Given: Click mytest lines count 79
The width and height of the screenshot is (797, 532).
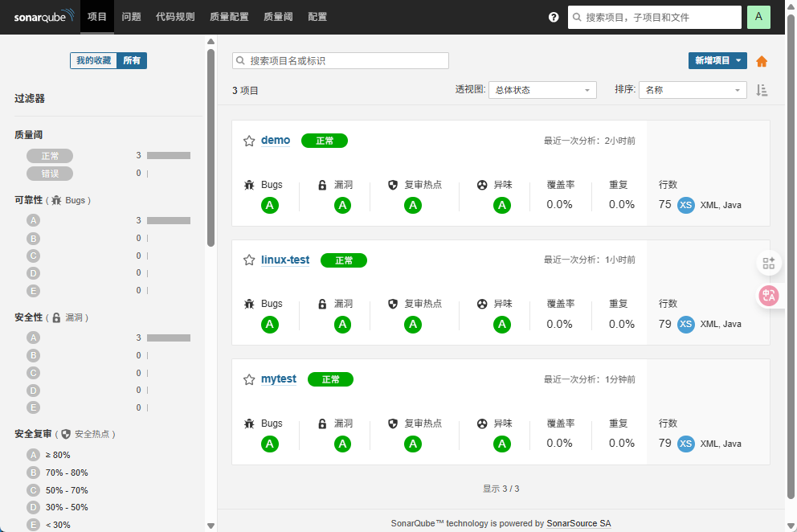Looking at the screenshot, I should click(x=665, y=443).
